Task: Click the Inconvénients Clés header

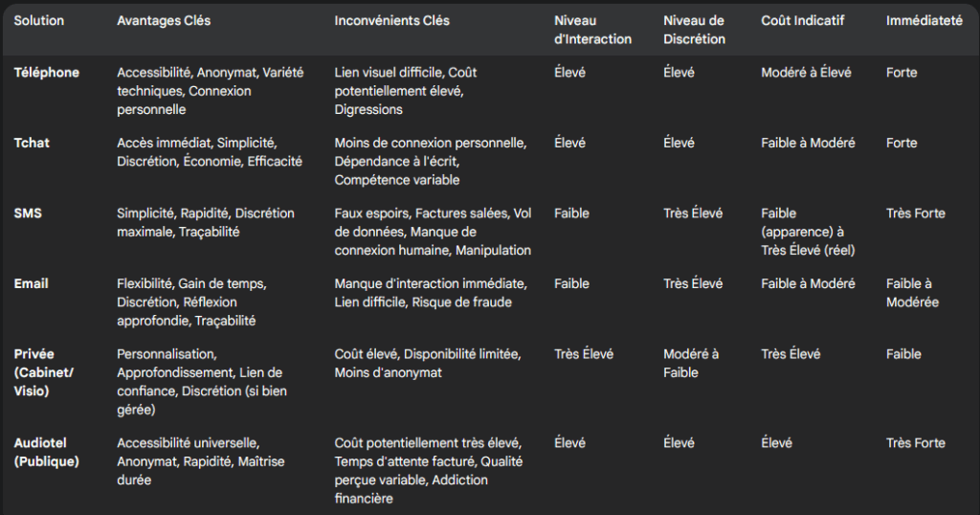Action: point(391,21)
